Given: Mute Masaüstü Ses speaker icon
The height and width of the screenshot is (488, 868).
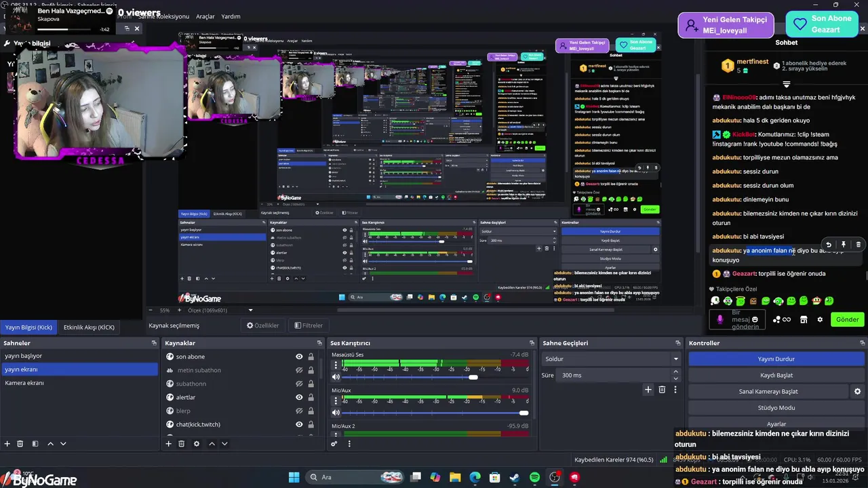Looking at the screenshot, I should (336, 377).
